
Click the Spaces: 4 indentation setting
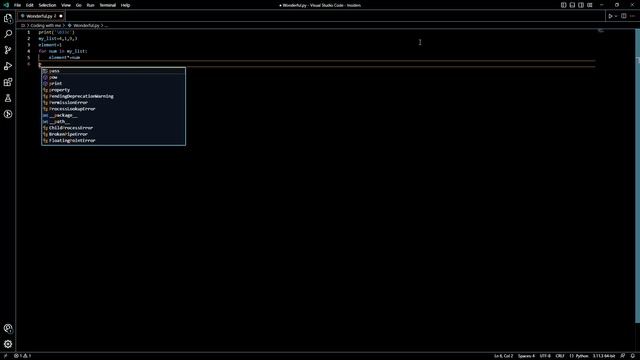point(526,356)
